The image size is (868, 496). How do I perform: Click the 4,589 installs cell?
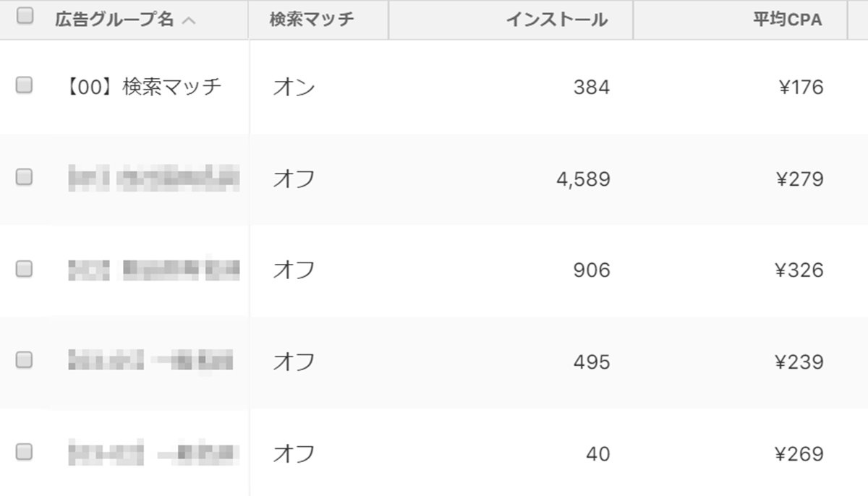pos(583,179)
